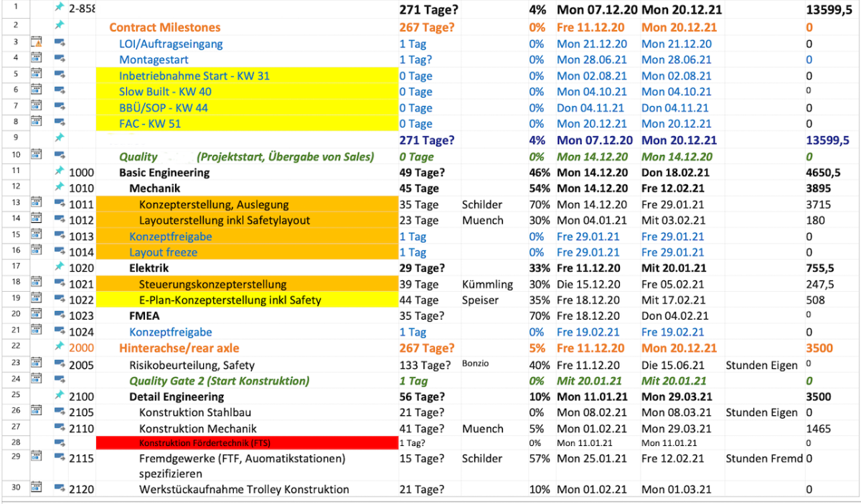Image resolution: width=861 pixels, height=504 pixels.
Task: Click resource name Kümmling in row 1021
Action: coord(488,285)
